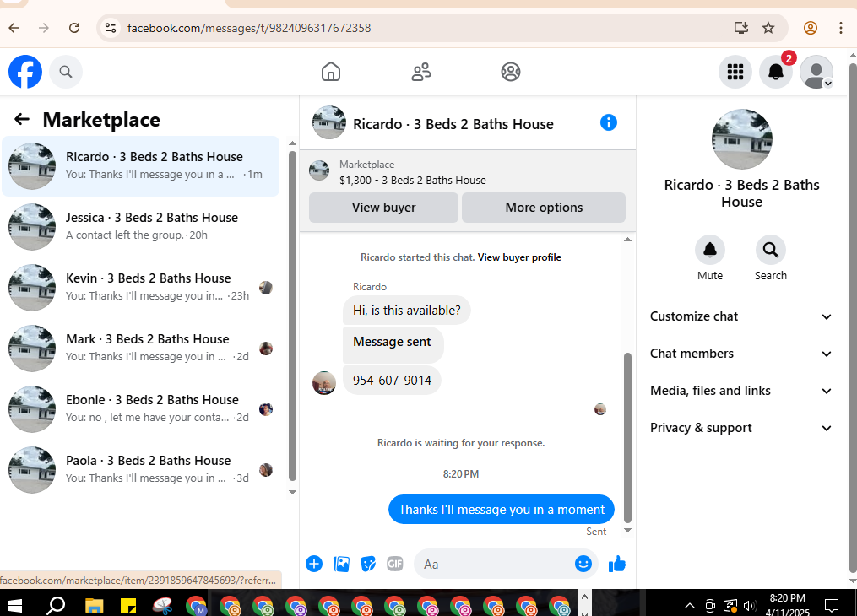Expand Media, files and links section
Image resolution: width=857 pixels, height=616 pixels.
pos(740,391)
